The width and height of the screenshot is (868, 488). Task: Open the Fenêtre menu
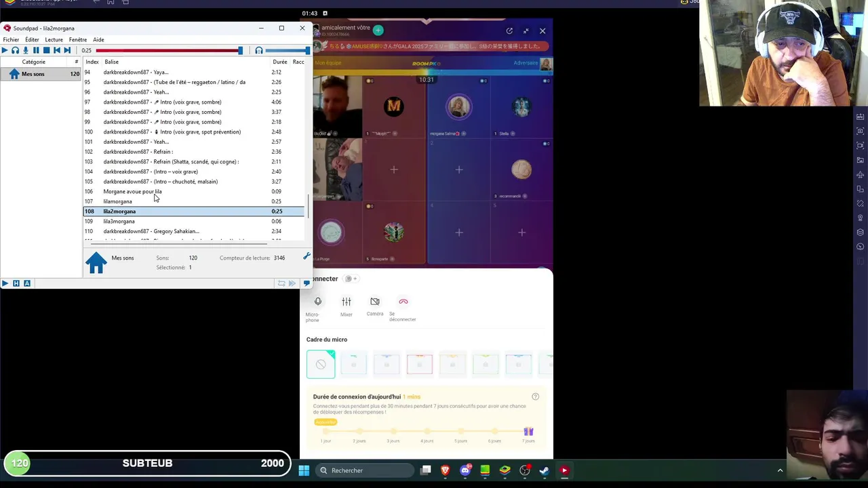pos(78,39)
